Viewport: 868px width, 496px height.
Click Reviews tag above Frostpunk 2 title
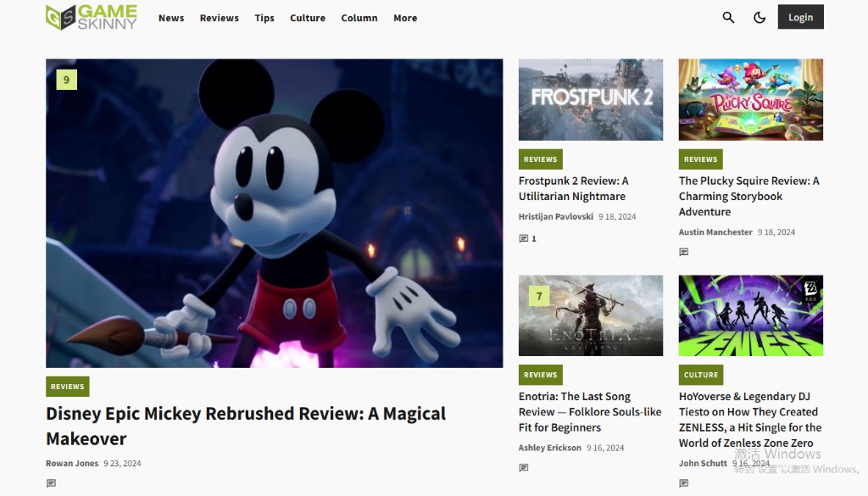coord(540,159)
